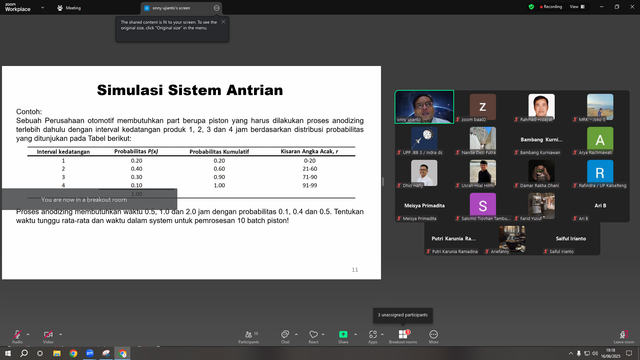
Task: Select onny ujianto's video tile
Action: pos(424,107)
